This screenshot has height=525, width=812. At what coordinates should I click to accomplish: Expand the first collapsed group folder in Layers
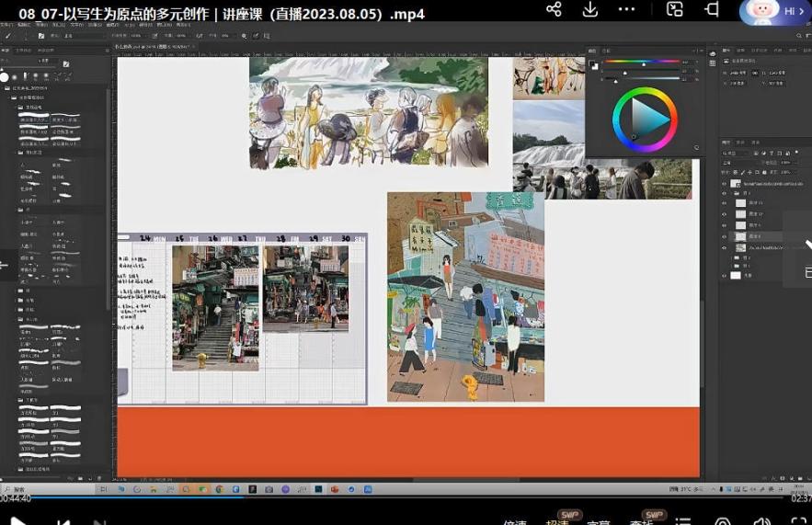(x=733, y=258)
